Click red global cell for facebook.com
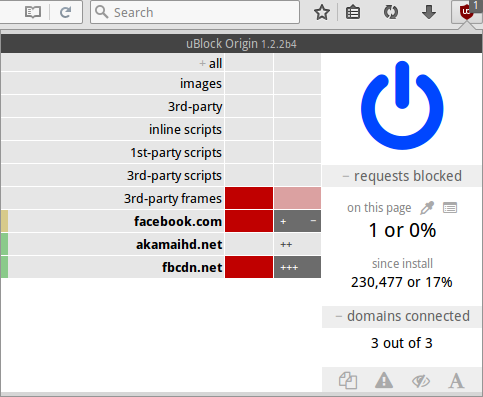This screenshot has width=483, height=397. [x=249, y=221]
